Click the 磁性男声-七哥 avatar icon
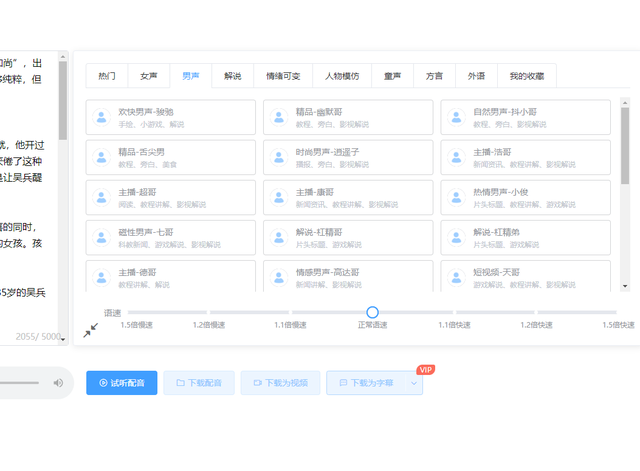 point(101,237)
